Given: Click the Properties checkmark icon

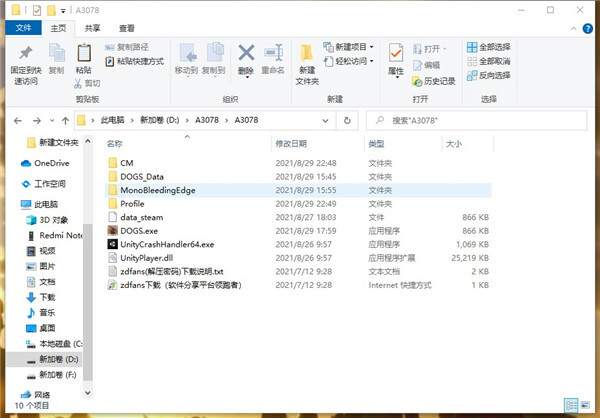Looking at the screenshot, I should 396,53.
